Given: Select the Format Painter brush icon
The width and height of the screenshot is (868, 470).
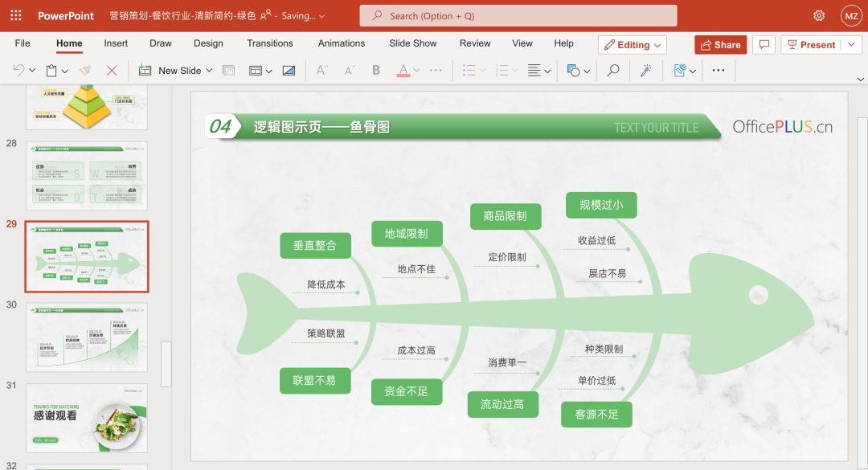Looking at the screenshot, I should point(85,71).
